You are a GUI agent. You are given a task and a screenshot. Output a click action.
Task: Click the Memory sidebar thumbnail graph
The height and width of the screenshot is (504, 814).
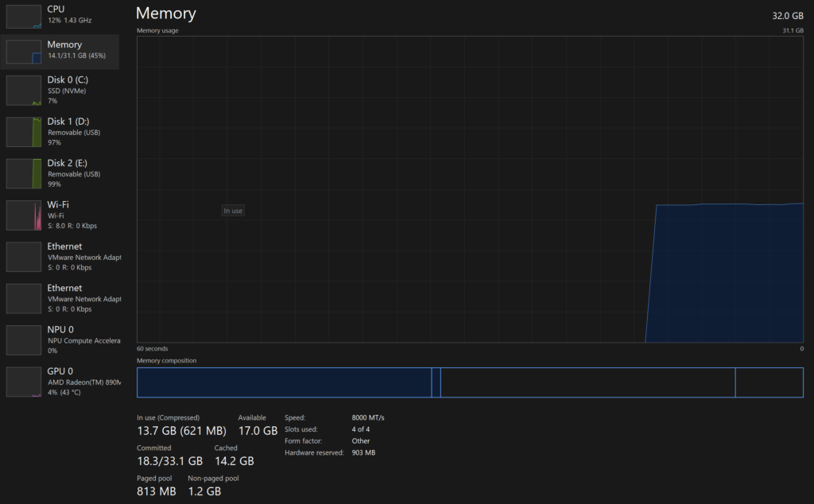click(24, 52)
